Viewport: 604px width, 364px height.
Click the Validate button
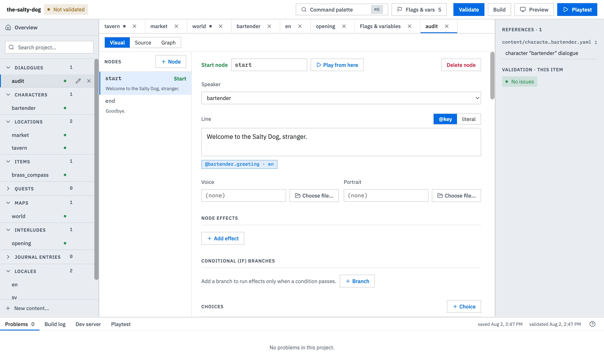(469, 10)
